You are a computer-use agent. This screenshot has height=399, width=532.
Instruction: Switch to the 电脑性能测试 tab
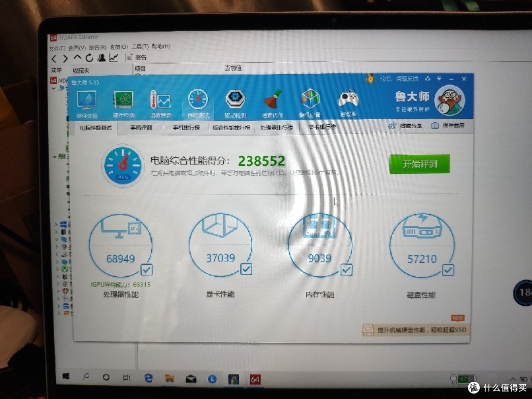(96, 128)
